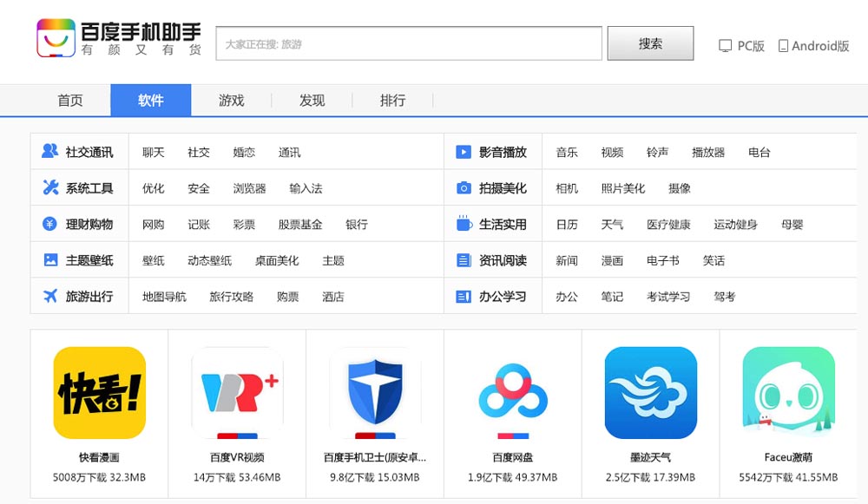
Task: Open the 照片美化 subcategory
Action: pyautogui.click(x=623, y=188)
